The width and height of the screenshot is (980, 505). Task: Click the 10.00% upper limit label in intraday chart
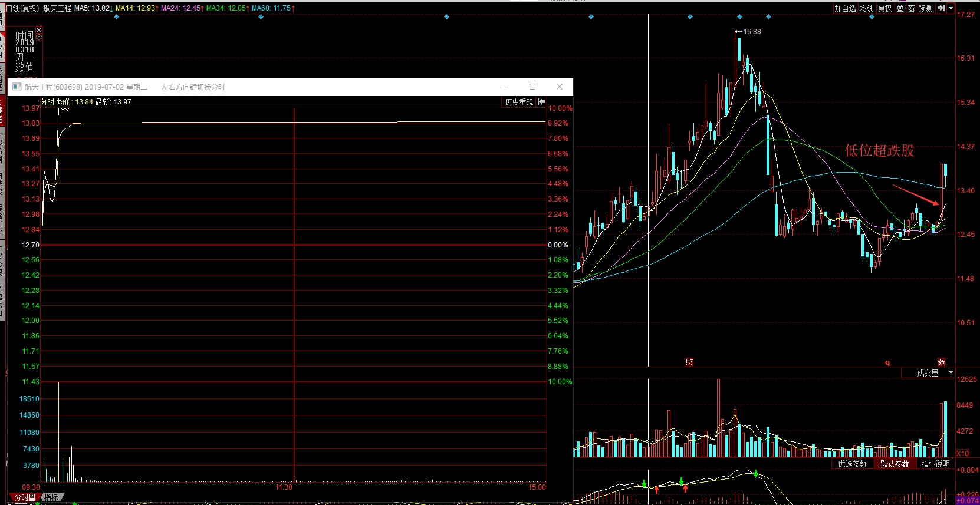(560, 108)
